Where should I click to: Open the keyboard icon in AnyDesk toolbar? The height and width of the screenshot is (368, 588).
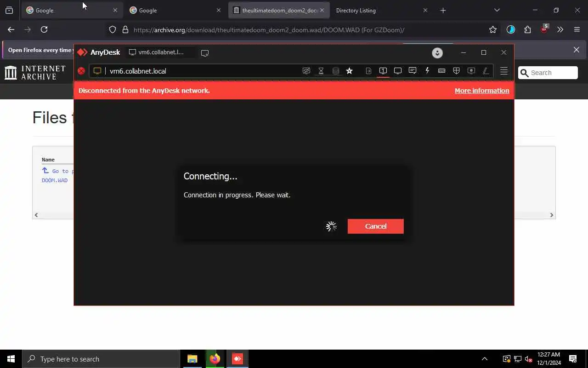coord(441,71)
